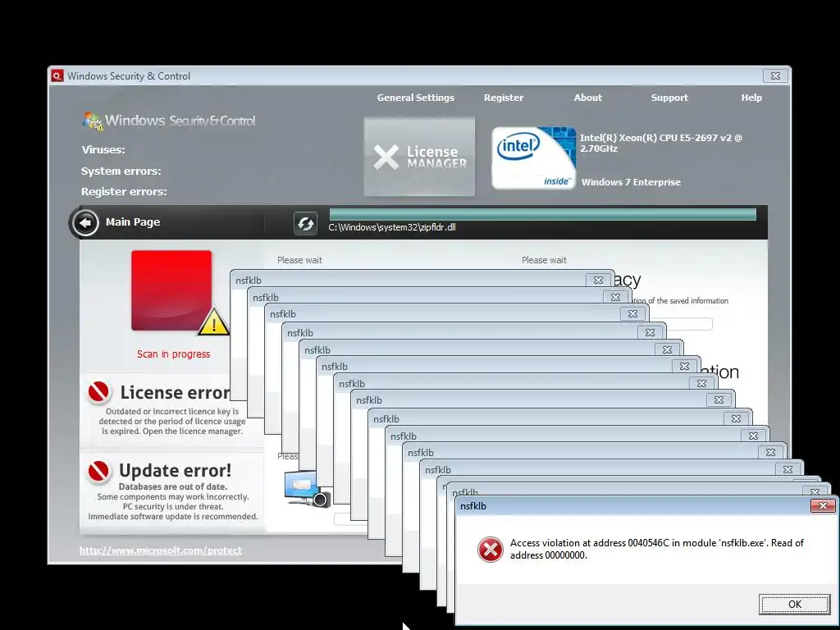Click the License error prohibition icon
Image resolution: width=840 pixels, height=630 pixels.
99,392
